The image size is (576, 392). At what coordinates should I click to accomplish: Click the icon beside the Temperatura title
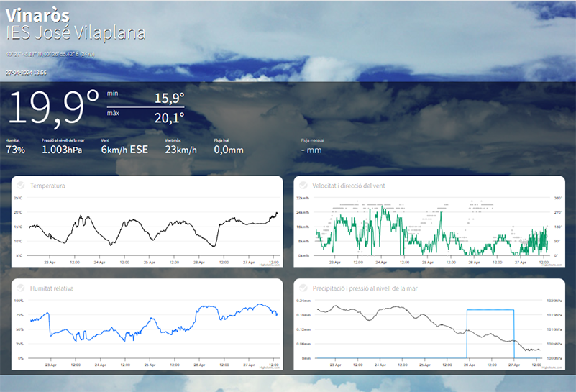coord(21,186)
